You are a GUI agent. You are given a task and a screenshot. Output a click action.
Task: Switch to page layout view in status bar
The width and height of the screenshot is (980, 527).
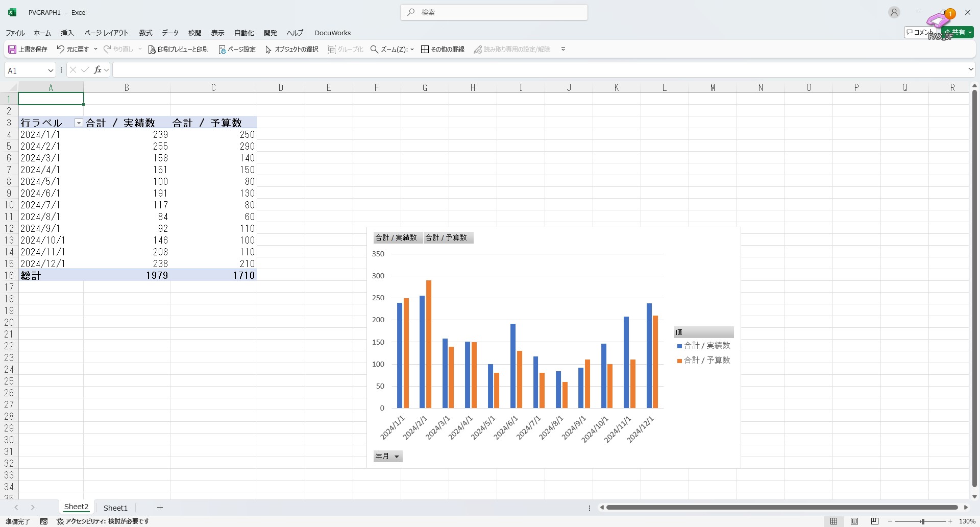[x=854, y=521]
